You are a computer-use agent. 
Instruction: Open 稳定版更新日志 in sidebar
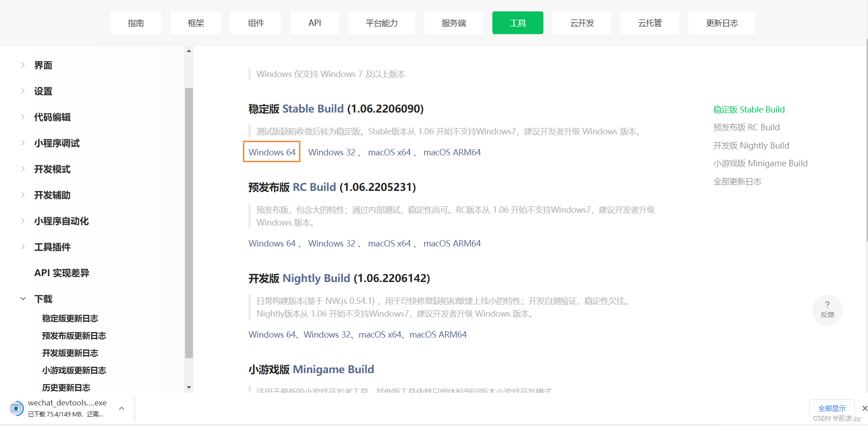point(70,318)
